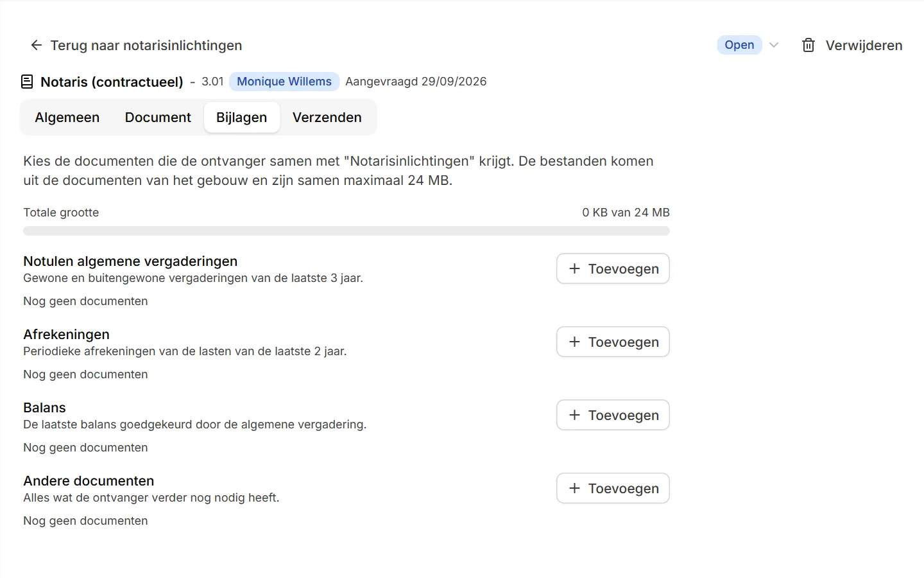Click the plus icon in the Afrekeningen row

click(574, 342)
